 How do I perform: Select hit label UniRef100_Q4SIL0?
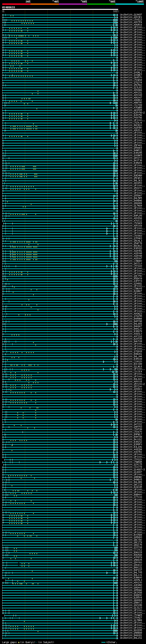131,263
